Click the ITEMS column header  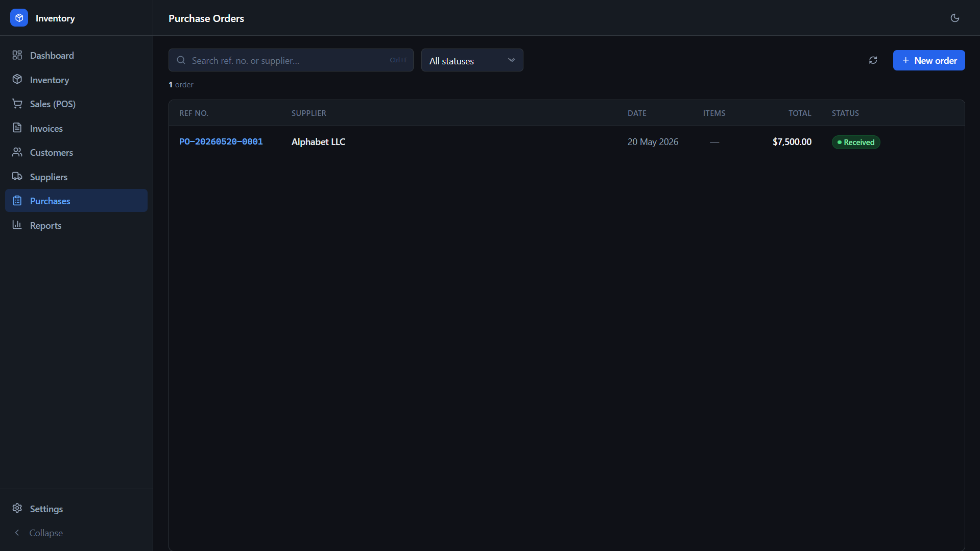pyautogui.click(x=714, y=113)
